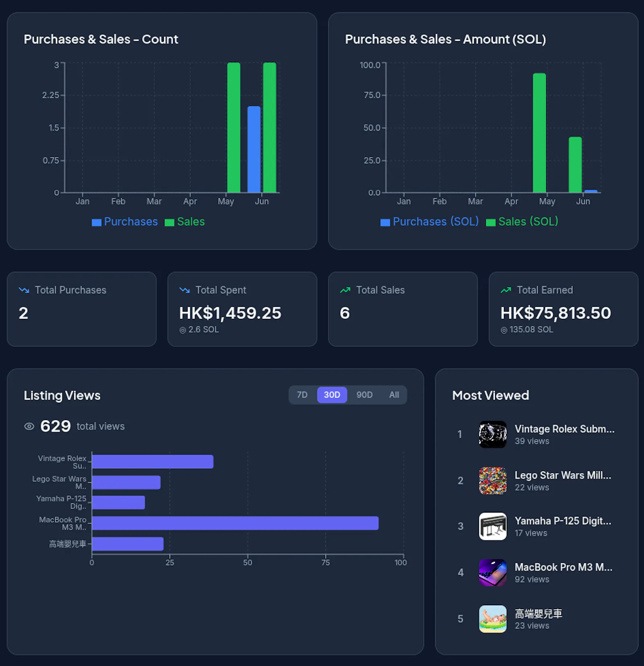Viewport: 644px width, 666px height.
Task: Switch listing views to the 7D range
Action: (302, 395)
